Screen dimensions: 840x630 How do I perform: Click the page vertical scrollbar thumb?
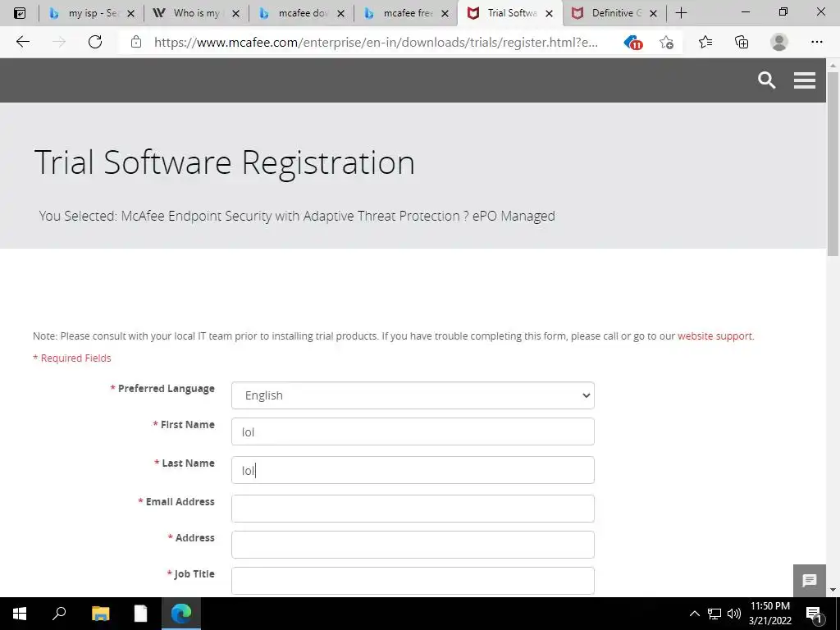point(833,163)
